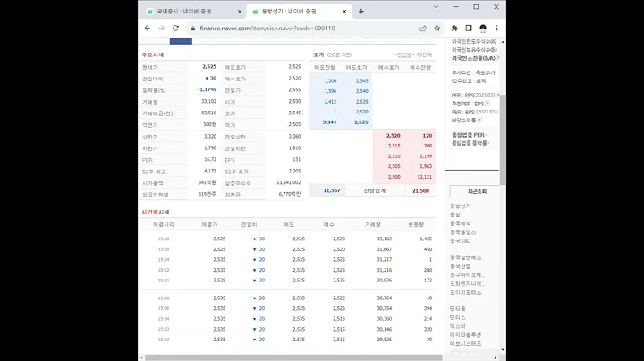The width and height of the screenshot is (644, 361).
Task: Open 덱스터 in recent stocks list
Action: click(x=458, y=326)
